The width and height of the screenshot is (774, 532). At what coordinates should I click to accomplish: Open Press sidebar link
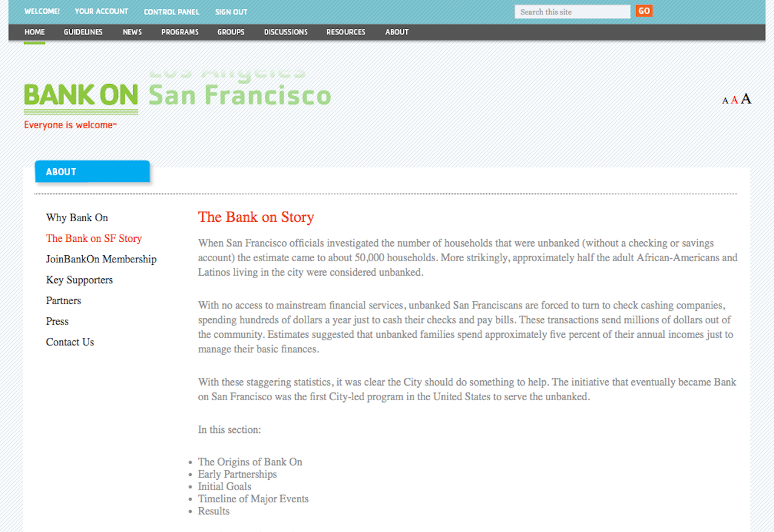coord(57,321)
